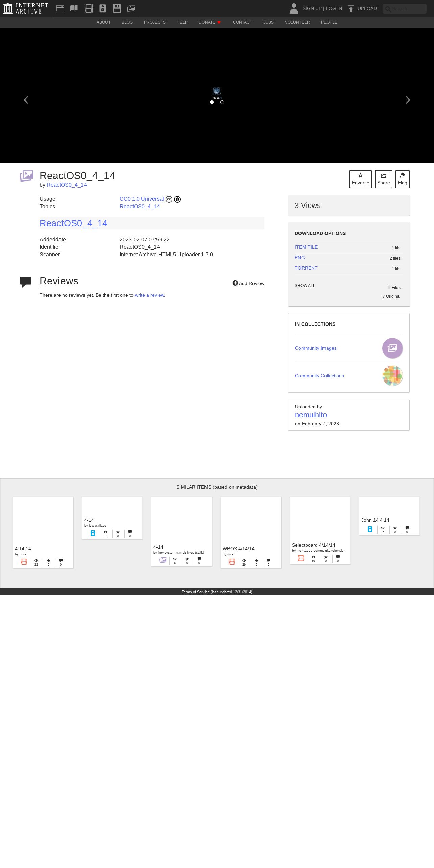Open ITEM TILE download option
This screenshot has height=868, width=434.
pyautogui.click(x=306, y=247)
